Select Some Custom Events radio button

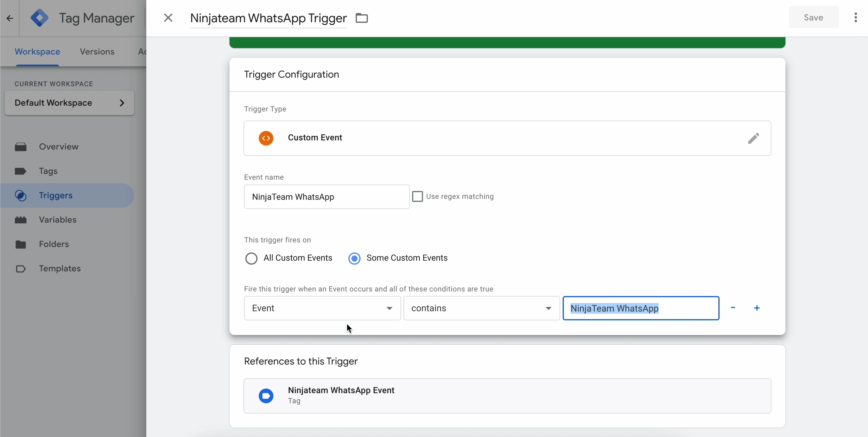pyautogui.click(x=354, y=258)
